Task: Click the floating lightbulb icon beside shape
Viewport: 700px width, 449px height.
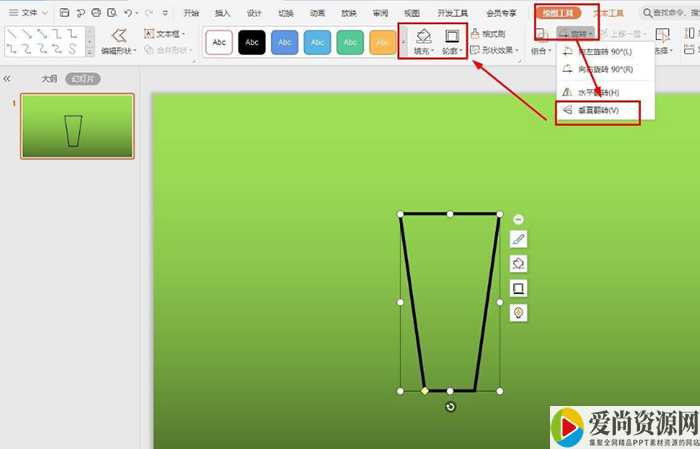Action: click(x=518, y=313)
